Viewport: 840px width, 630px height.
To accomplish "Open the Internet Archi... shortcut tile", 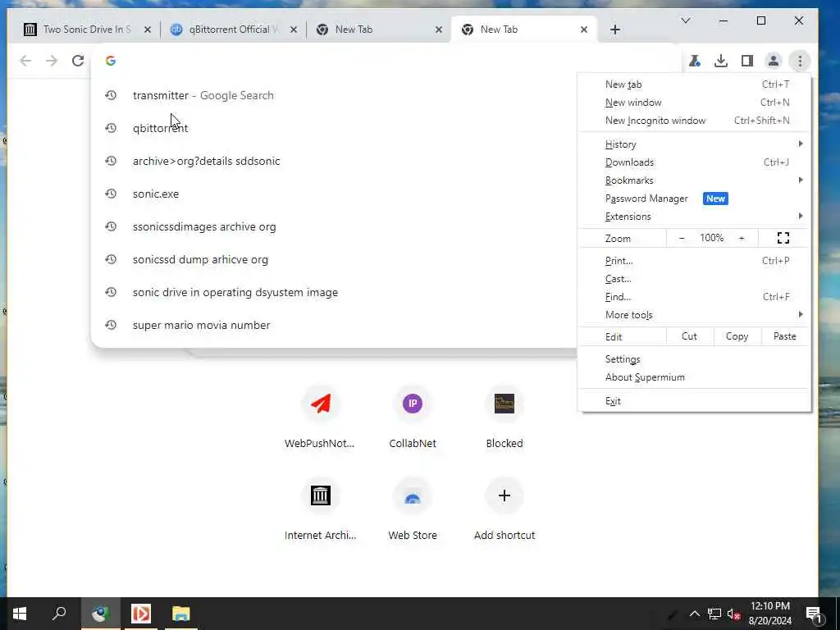I will pos(320,510).
